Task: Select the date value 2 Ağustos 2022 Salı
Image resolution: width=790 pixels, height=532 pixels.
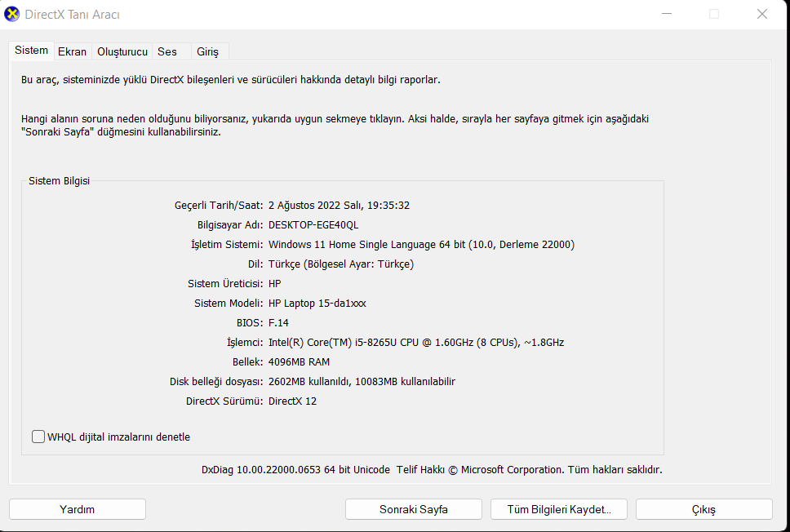Action: 315,206
